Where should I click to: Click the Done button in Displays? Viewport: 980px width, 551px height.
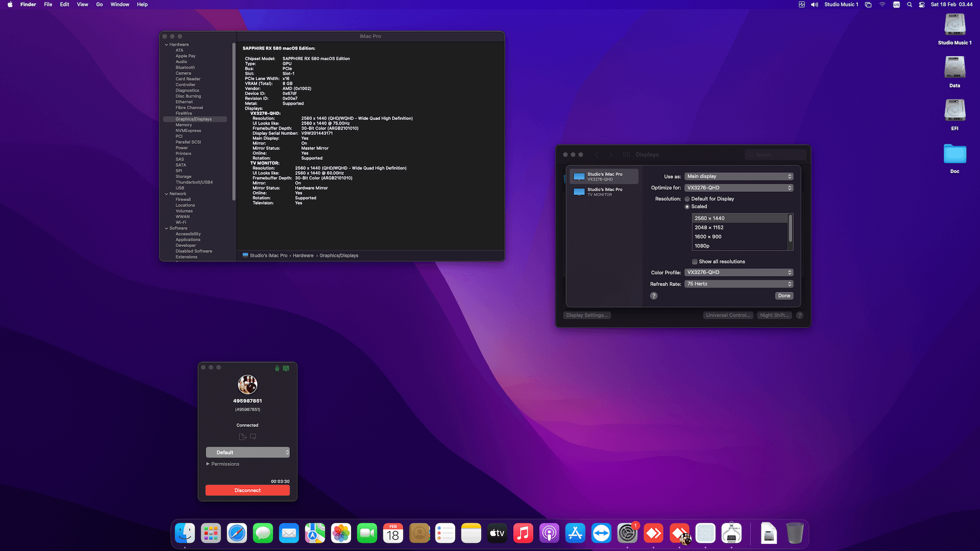point(784,295)
